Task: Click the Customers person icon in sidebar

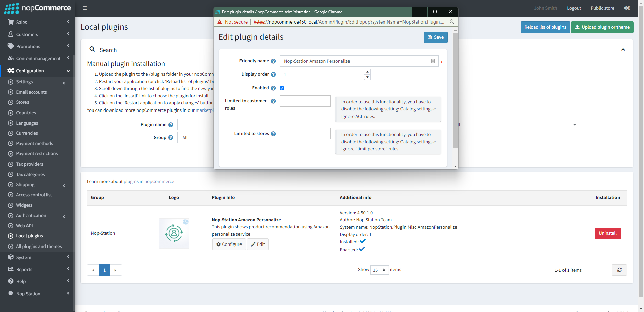Action: (11, 34)
